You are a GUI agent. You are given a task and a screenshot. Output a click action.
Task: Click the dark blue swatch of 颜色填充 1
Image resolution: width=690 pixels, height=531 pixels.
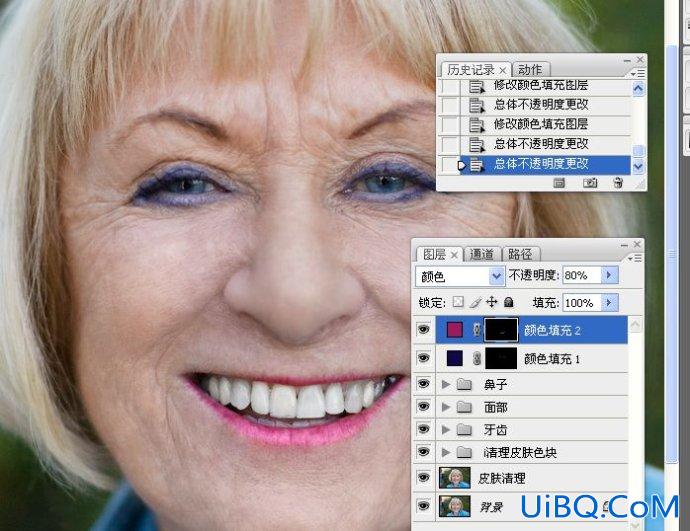click(455, 358)
